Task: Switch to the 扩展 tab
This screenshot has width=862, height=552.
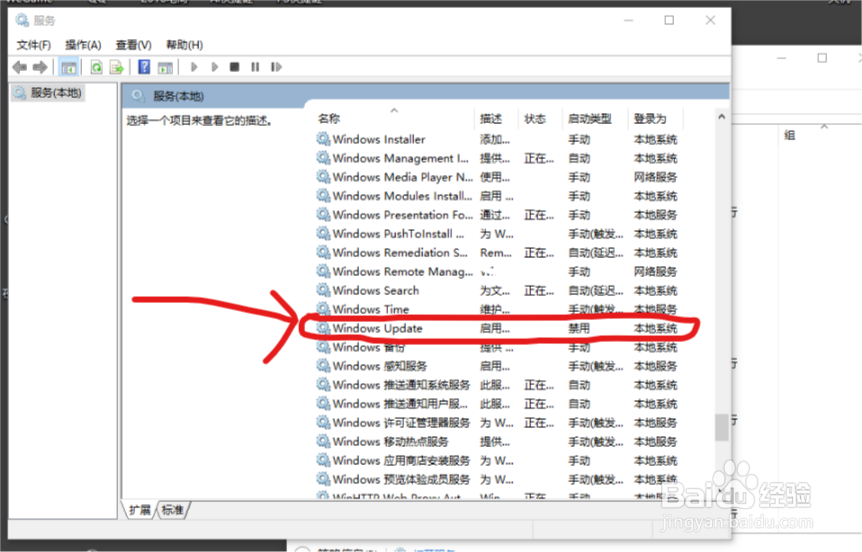Action: (x=139, y=510)
